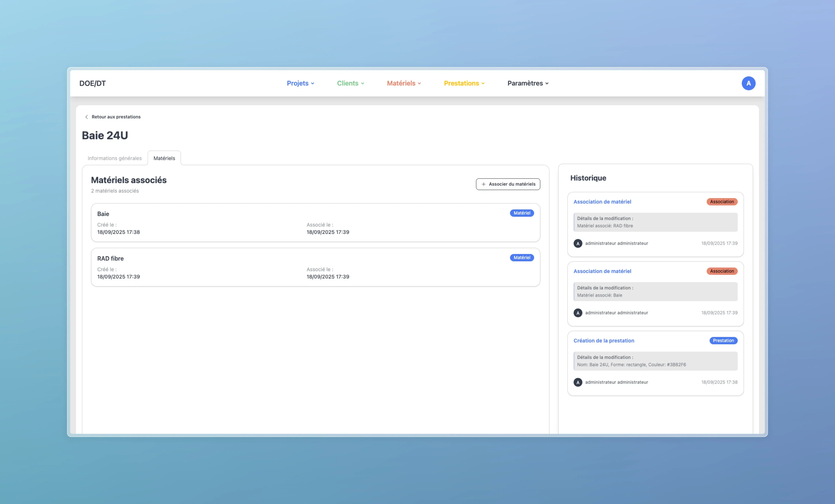This screenshot has height=504, width=835.
Task: Click the DOE/DT logo
Action: [92, 83]
